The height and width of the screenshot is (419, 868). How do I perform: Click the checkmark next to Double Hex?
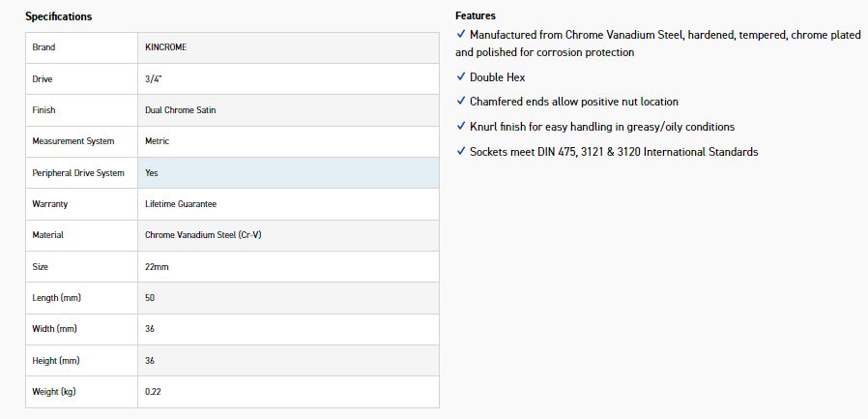pyautogui.click(x=460, y=76)
